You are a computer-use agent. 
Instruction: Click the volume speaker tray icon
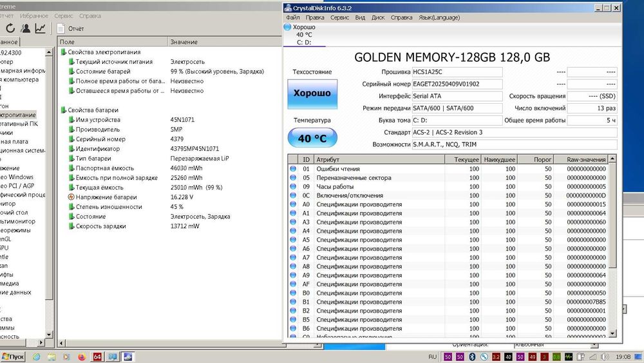(x=605, y=357)
